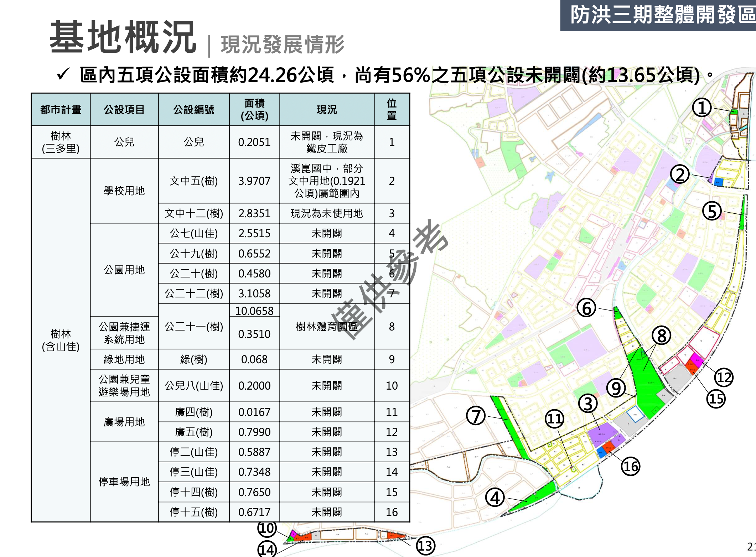Screen dimensions: 756x557
Task: Click the 未開闢 status in 停十五(樹) row
Action: click(327, 512)
